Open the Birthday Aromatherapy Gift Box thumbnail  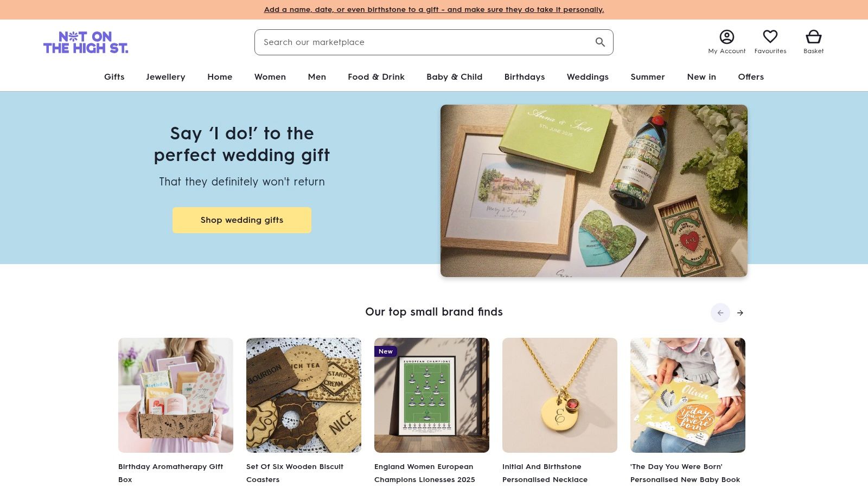tap(176, 395)
